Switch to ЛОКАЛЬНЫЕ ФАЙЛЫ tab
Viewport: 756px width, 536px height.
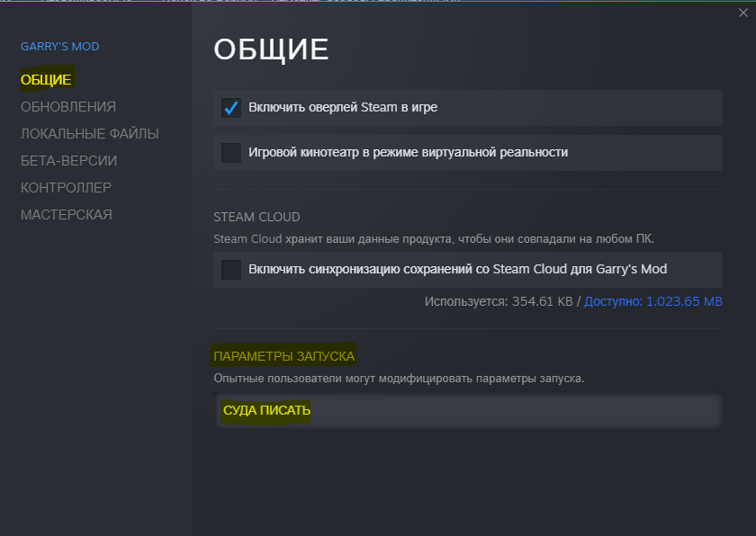pos(89,134)
